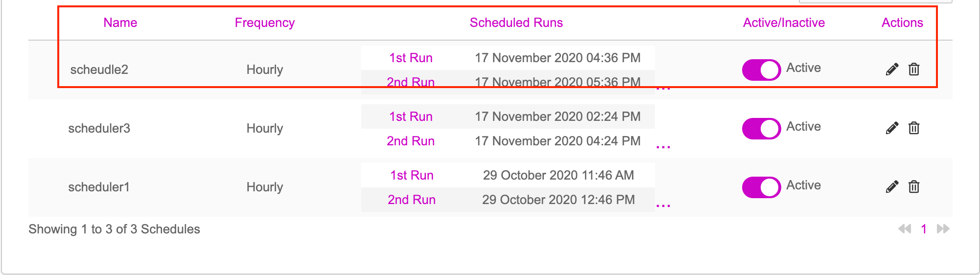The height and width of the screenshot is (275, 980).
Task: Go to previous page with double-left arrows
Action: click(905, 229)
